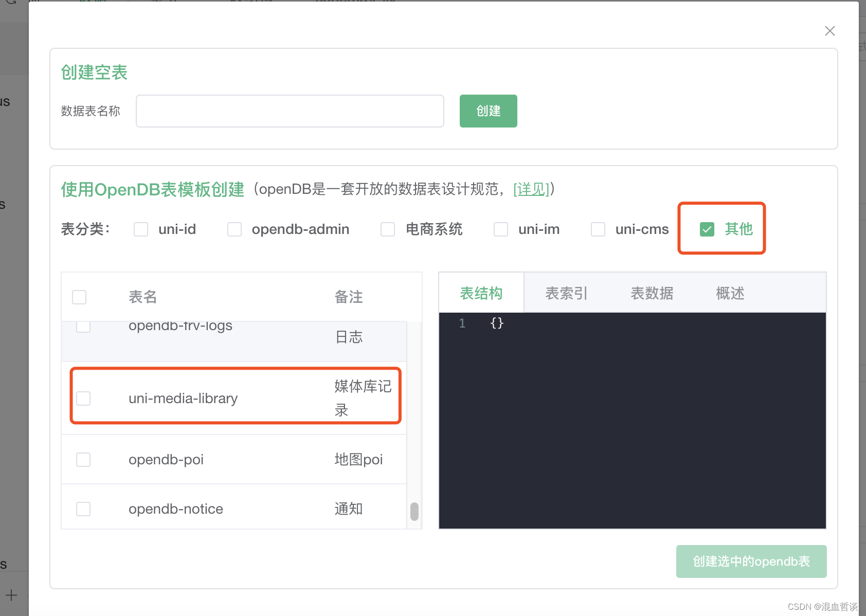Open the 表数据 tab

[652, 293]
